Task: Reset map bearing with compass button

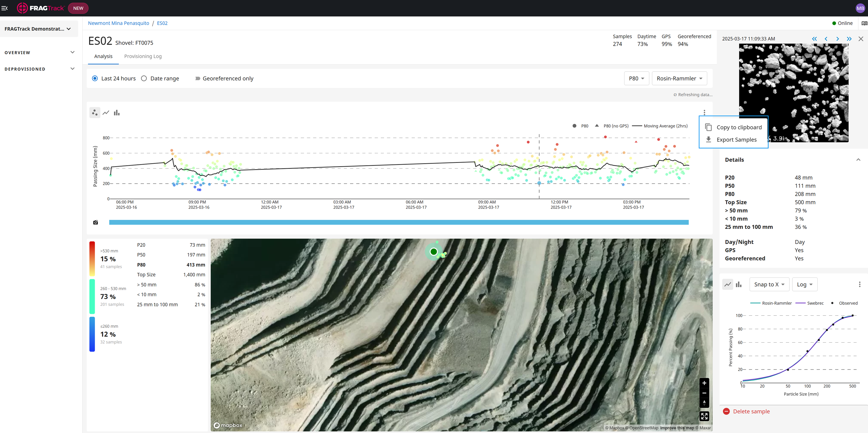Action: 704,403
